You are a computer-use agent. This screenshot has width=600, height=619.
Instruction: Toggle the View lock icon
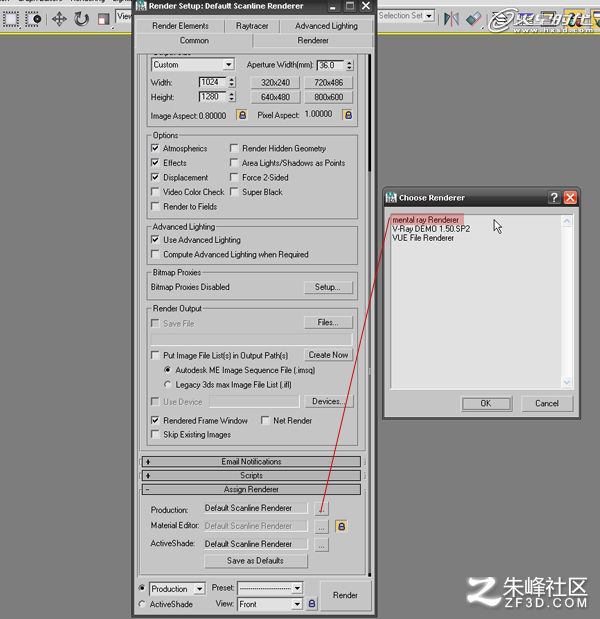pos(312,604)
